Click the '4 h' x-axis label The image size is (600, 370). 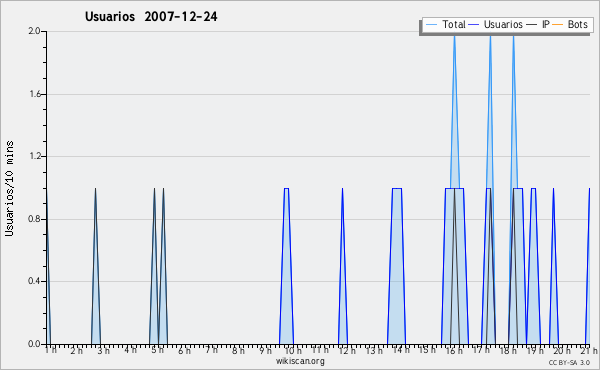pyautogui.click(x=130, y=350)
